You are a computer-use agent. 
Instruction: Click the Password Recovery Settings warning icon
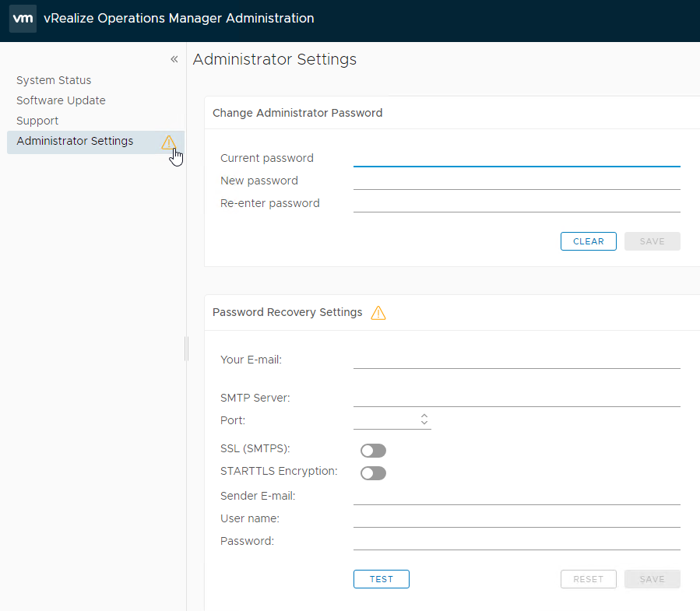(378, 312)
